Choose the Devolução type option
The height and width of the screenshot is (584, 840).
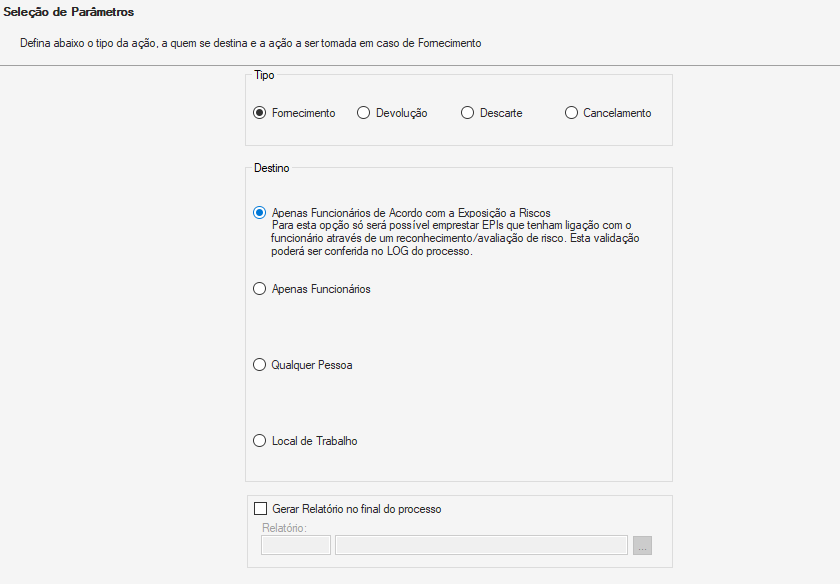[x=364, y=113]
